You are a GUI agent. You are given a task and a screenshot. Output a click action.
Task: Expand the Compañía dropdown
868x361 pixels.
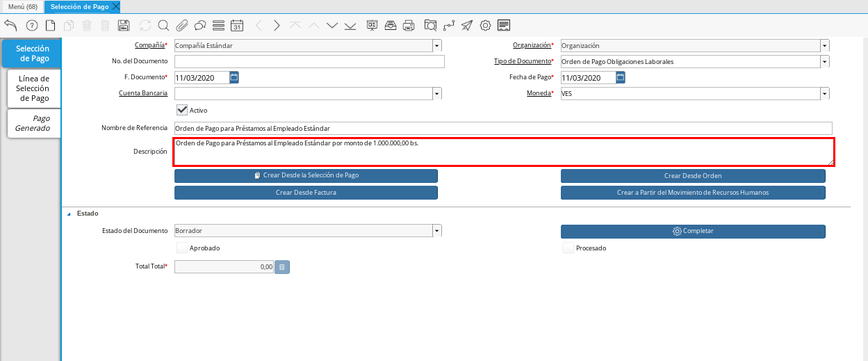pyautogui.click(x=437, y=45)
